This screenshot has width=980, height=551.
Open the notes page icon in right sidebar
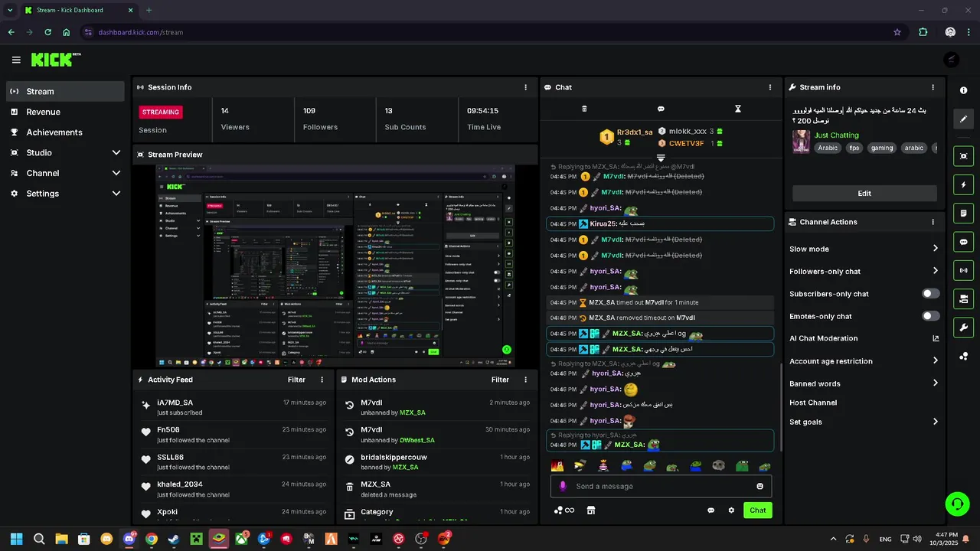point(963,213)
